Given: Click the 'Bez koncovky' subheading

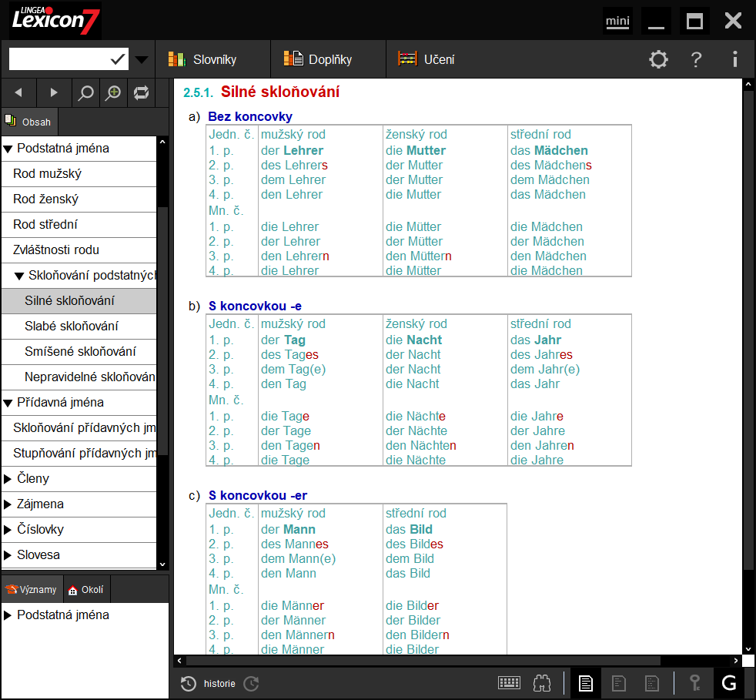Looking at the screenshot, I should point(250,117).
